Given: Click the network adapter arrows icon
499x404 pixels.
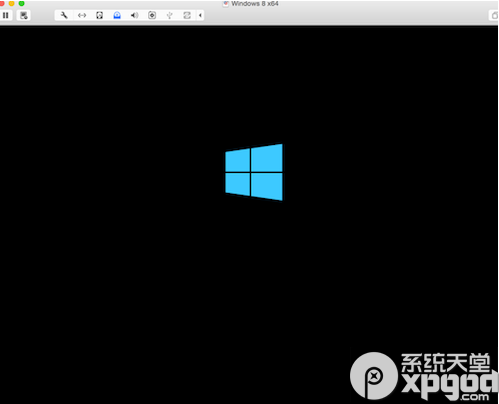Looking at the screenshot, I should (x=82, y=15).
